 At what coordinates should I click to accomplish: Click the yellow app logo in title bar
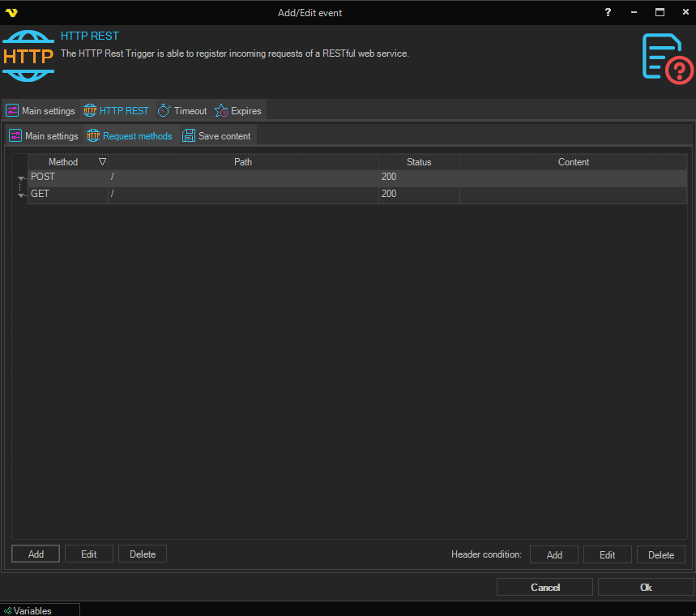11,12
